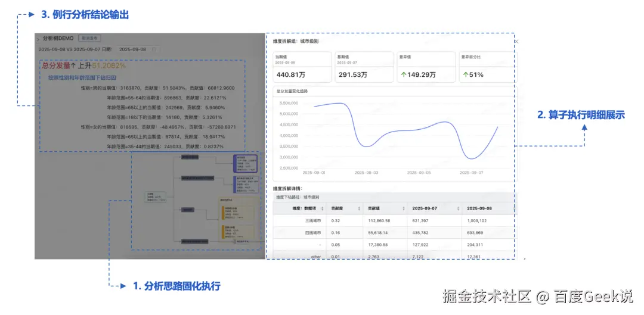Click the 1,009,102 cell

[477, 221]
